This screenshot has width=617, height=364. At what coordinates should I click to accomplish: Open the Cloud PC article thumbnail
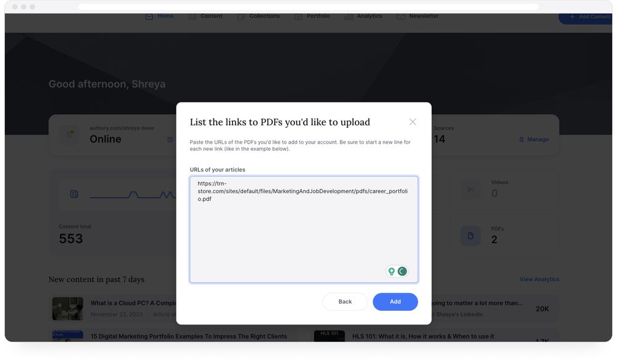68,308
